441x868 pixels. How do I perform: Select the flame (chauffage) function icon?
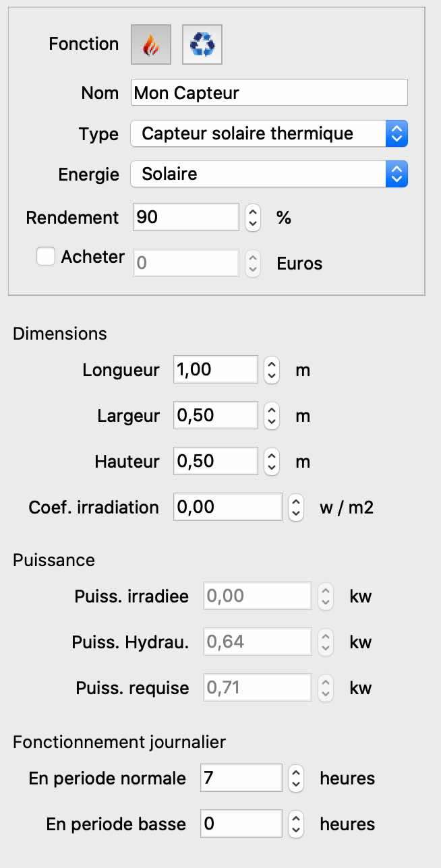click(x=150, y=44)
